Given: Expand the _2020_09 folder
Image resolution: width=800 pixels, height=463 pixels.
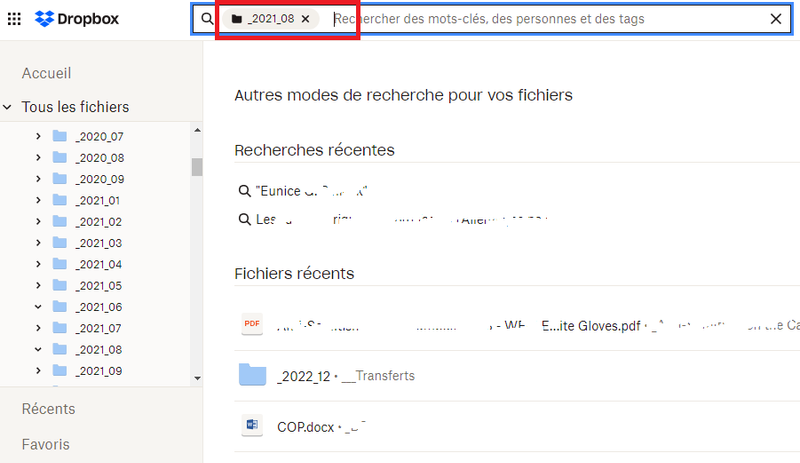Looking at the screenshot, I should pos(38,179).
